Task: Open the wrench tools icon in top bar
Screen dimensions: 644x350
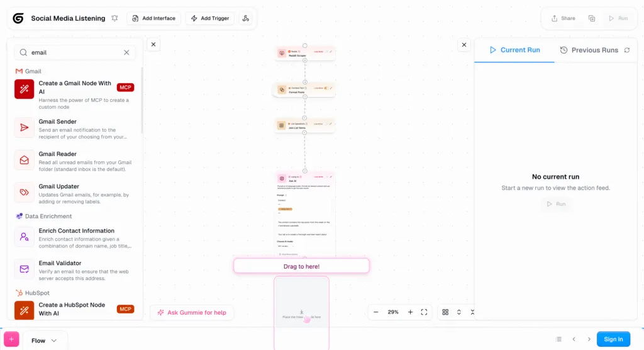Action: [x=246, y=18]
